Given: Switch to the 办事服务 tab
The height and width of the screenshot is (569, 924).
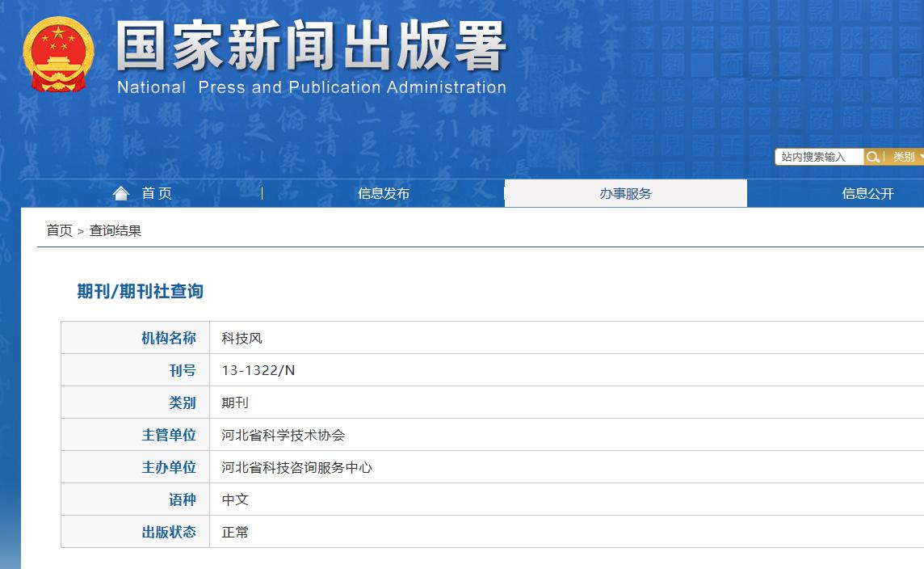Looking at the screenshot, I should click(x=626, y=193).
